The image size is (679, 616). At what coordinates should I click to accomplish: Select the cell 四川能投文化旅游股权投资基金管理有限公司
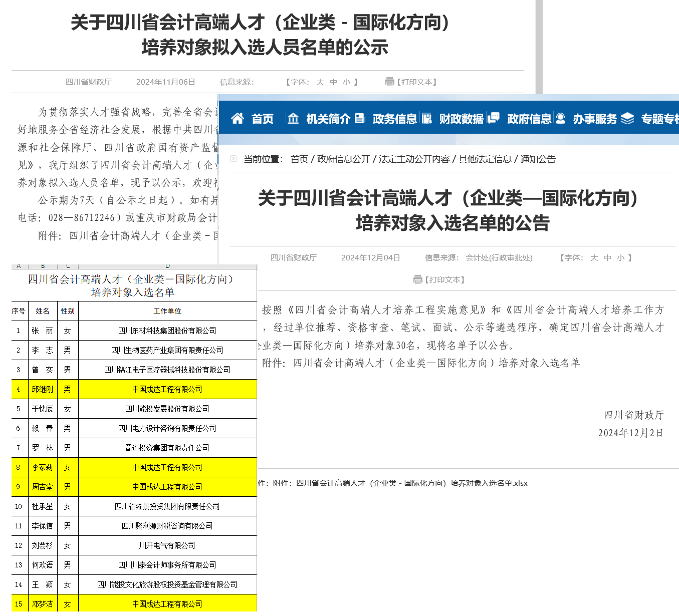coord(167,584)
